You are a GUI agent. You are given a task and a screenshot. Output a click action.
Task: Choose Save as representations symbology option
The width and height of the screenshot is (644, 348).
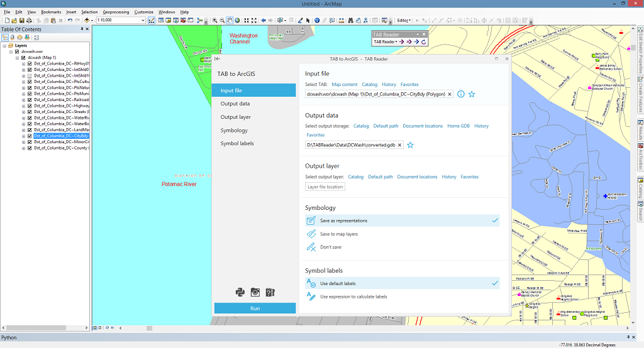point(402,220)
